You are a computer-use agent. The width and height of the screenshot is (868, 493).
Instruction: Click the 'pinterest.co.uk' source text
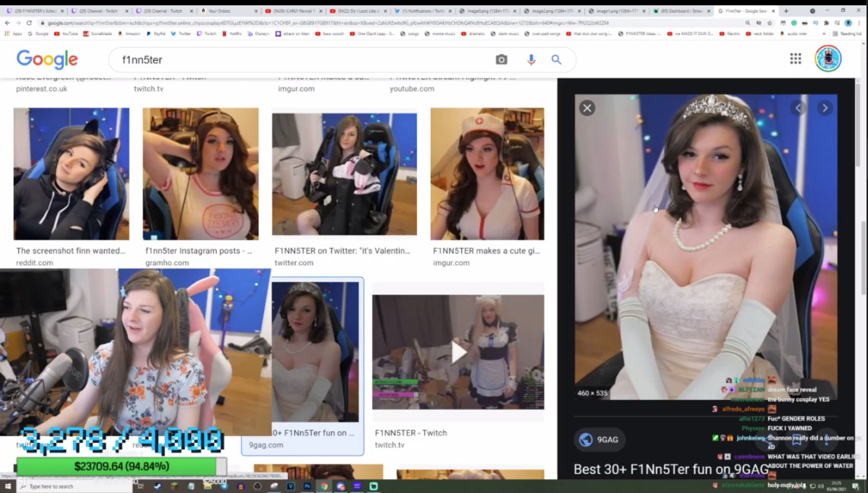coord(42,88)
